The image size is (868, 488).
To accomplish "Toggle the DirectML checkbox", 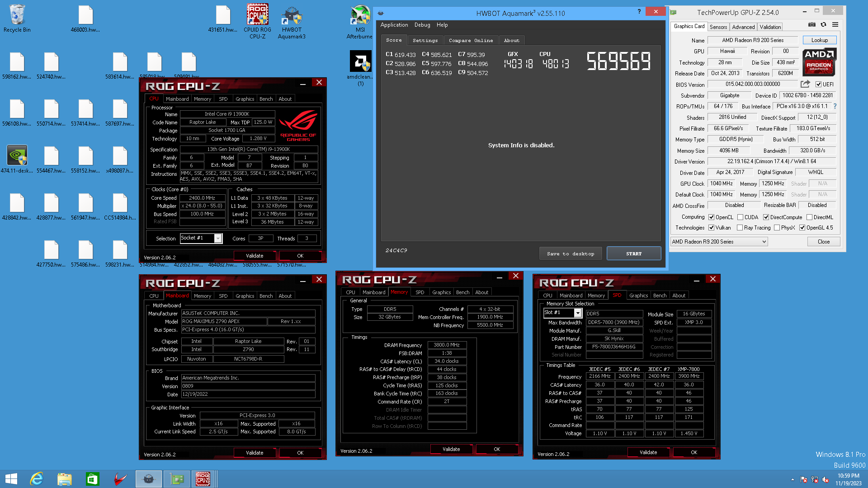I will [x=809, y=217].
